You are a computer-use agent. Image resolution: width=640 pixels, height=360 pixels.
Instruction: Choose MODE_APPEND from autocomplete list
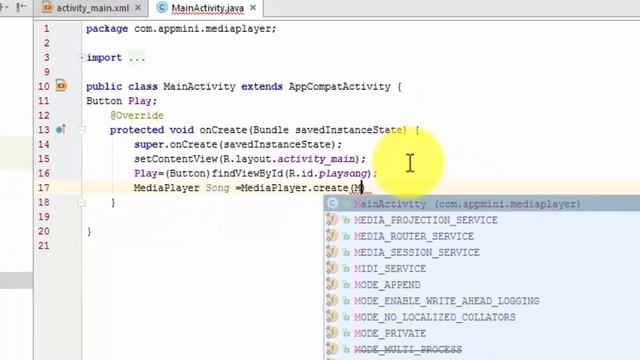(x=482, y=285)
